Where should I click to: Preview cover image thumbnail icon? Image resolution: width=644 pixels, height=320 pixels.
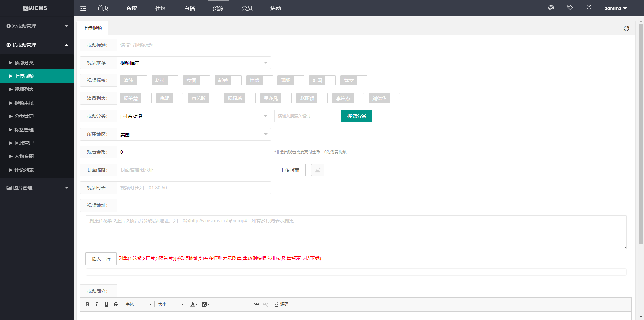[318, 170]
